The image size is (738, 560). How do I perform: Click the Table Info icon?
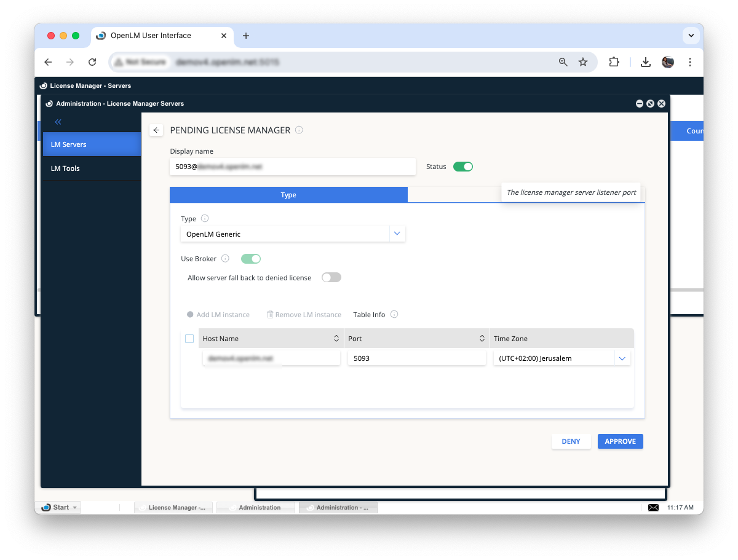tap(394, 315)
